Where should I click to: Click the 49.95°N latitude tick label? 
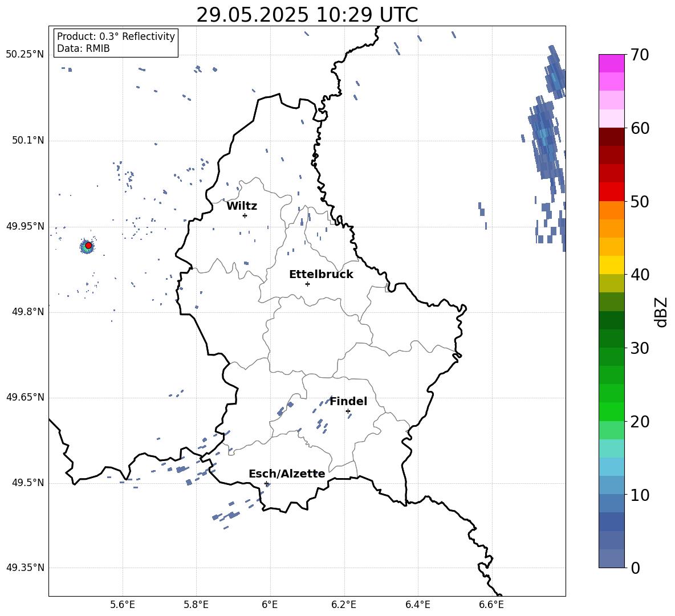pos(25,226)
